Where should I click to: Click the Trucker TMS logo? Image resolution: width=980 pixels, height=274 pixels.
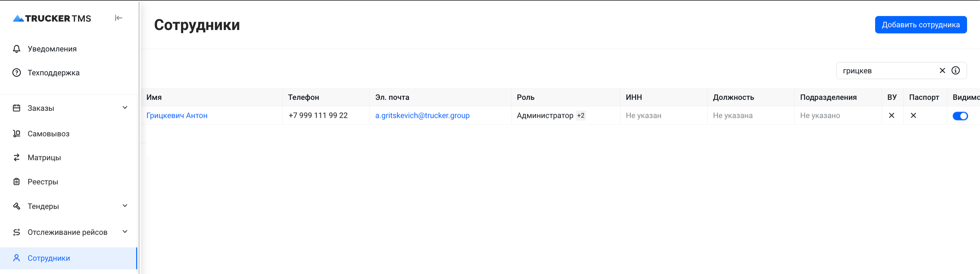(x=52, y=18)
